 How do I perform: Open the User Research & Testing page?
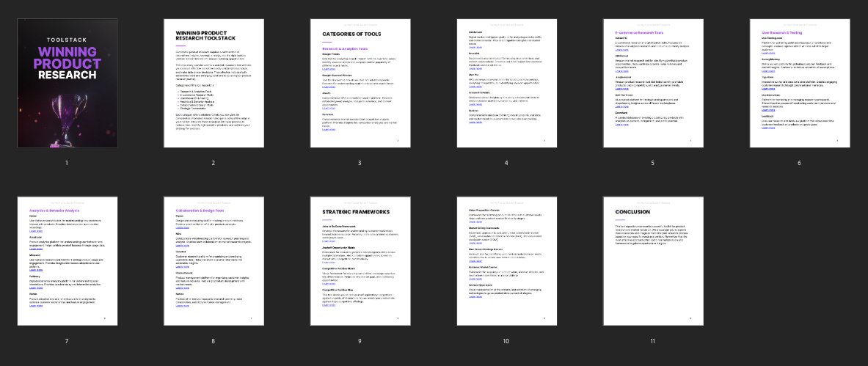[x=799, y=83]
